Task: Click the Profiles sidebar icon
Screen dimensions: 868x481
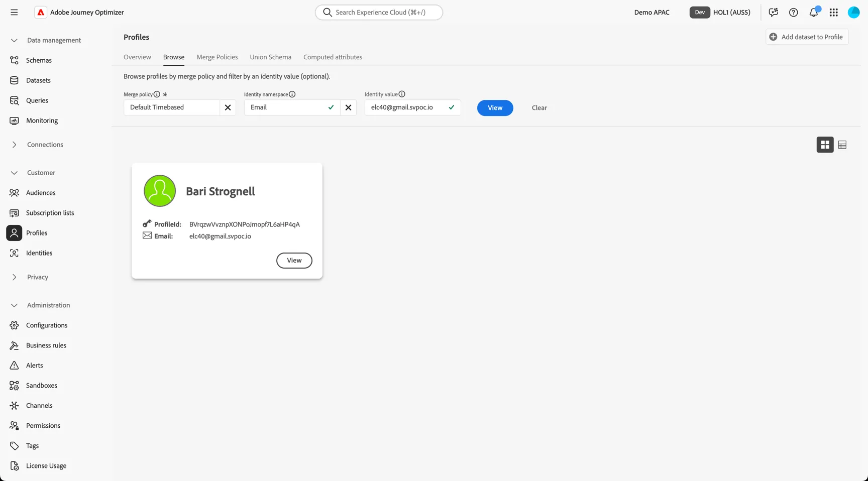Action: 14,233
